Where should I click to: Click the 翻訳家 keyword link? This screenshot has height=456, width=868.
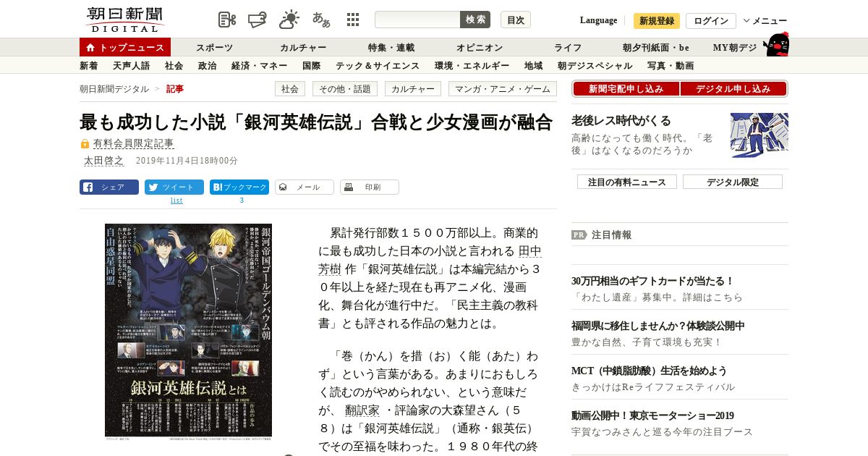pyautogui.click(x=362, y=410)
